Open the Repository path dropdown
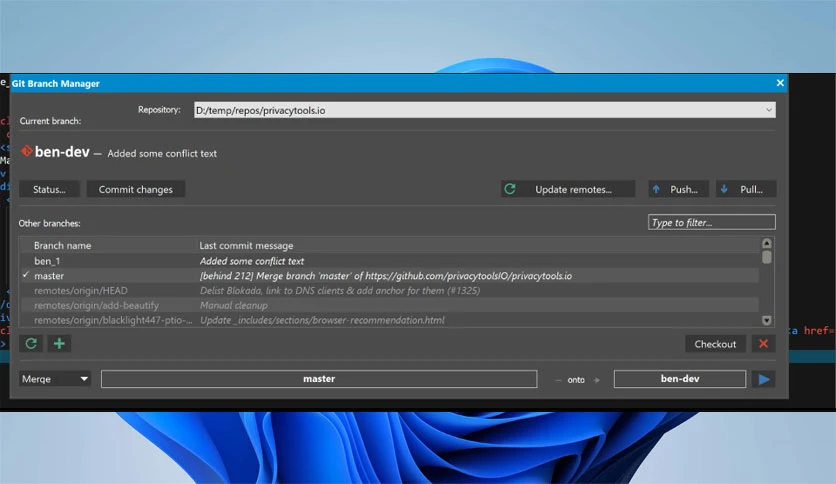The width and height of the screenshot is (836, 484). coord(485,110)
